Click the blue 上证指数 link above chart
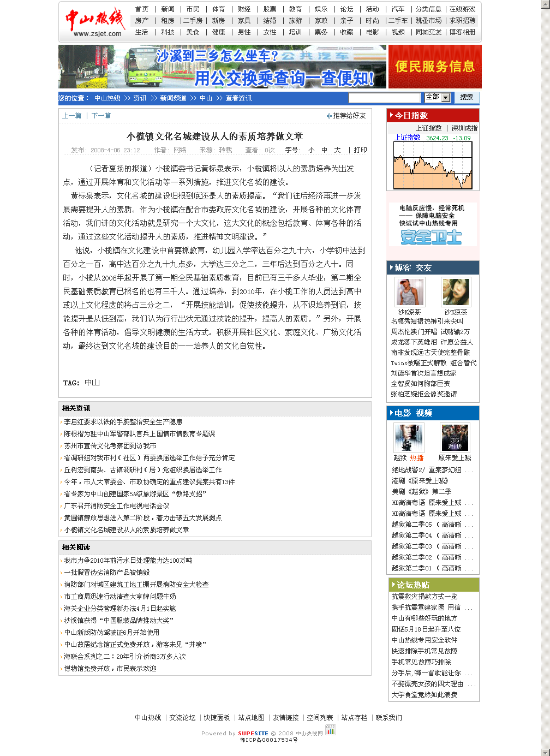550x756 pixels. 407,138
